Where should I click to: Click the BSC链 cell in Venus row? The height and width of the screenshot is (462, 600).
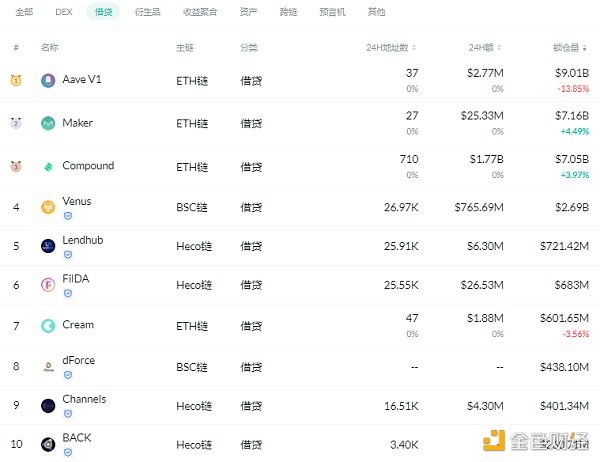[192, 207]
